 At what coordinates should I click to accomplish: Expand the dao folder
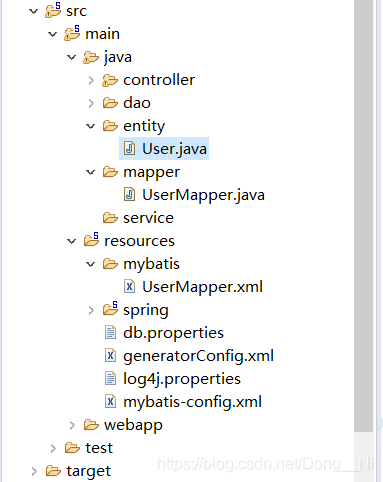pyautogui.click(x=91, y=103)
